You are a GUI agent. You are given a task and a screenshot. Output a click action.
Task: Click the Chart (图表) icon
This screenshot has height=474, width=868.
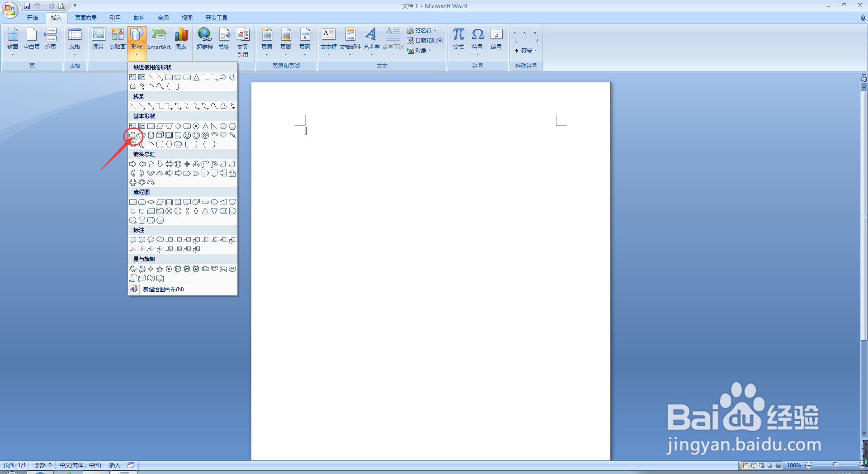tap(181, 39)
